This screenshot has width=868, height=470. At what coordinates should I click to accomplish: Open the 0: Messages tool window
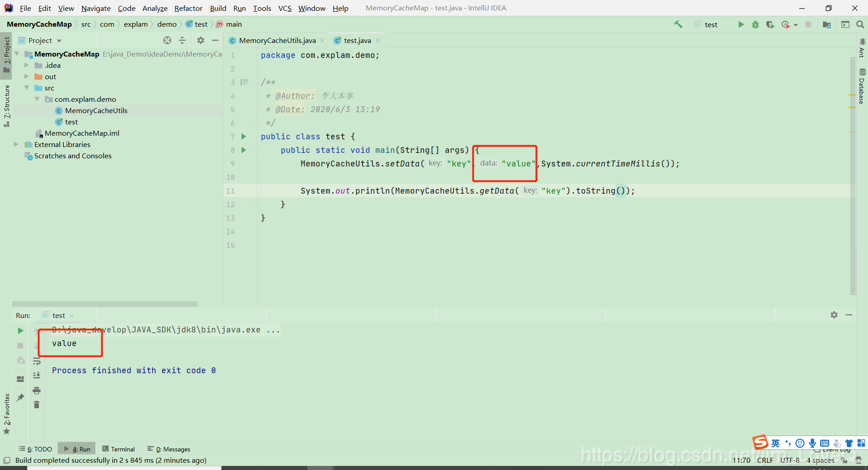click(x=169, y=449)
